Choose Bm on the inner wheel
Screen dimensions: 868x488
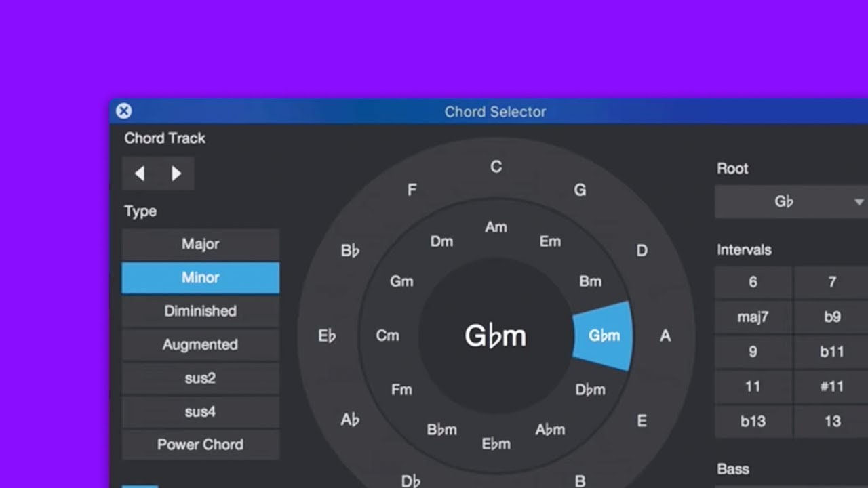[x=590, y=281]
